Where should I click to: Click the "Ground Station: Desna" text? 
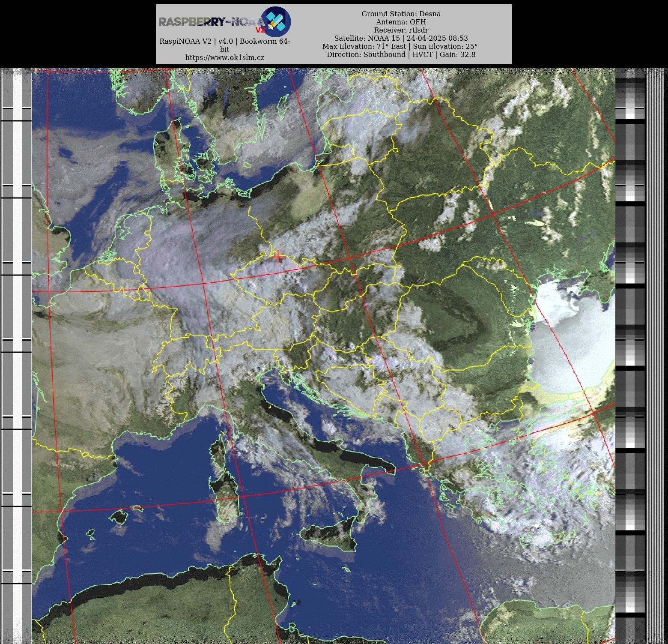(401, 14)
